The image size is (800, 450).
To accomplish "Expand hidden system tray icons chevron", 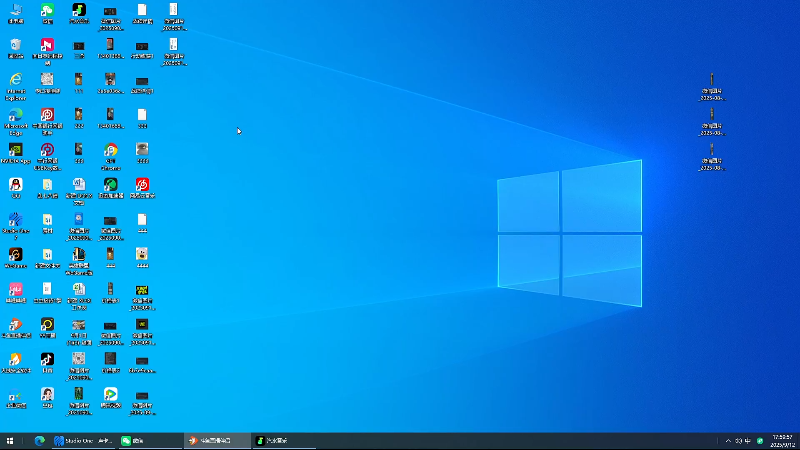I will (x=728, y=441).
